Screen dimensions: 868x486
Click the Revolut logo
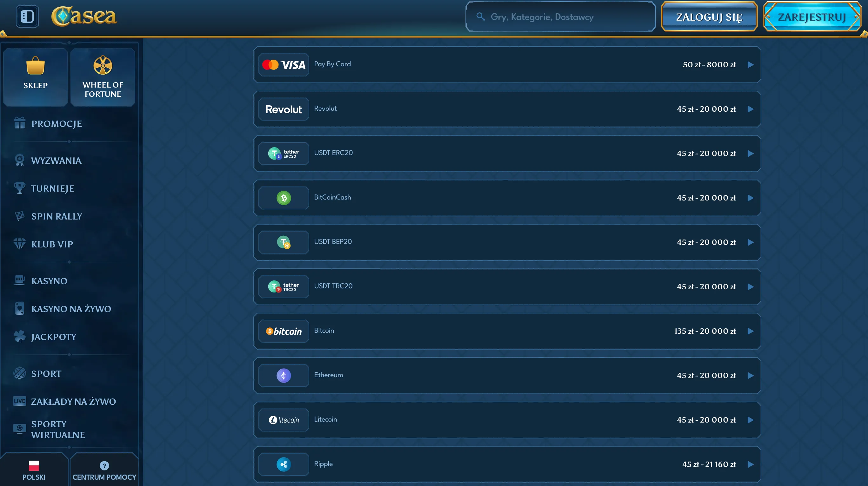284,109
